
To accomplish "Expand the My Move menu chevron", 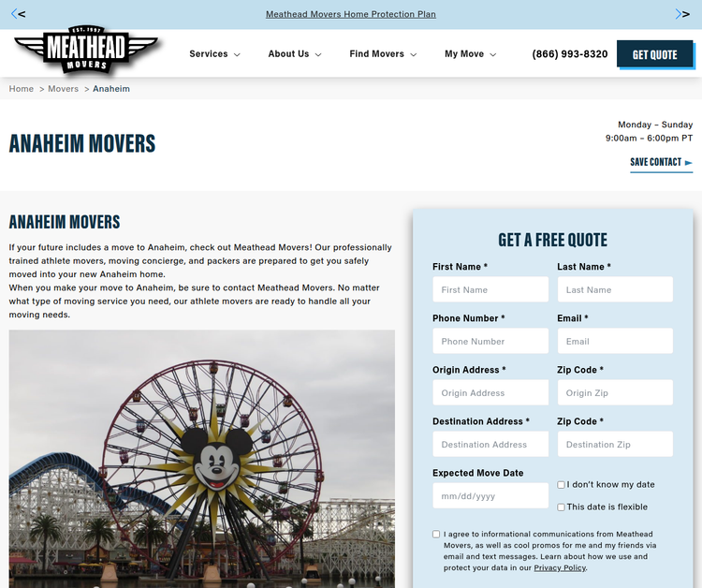I will point(493,54).
